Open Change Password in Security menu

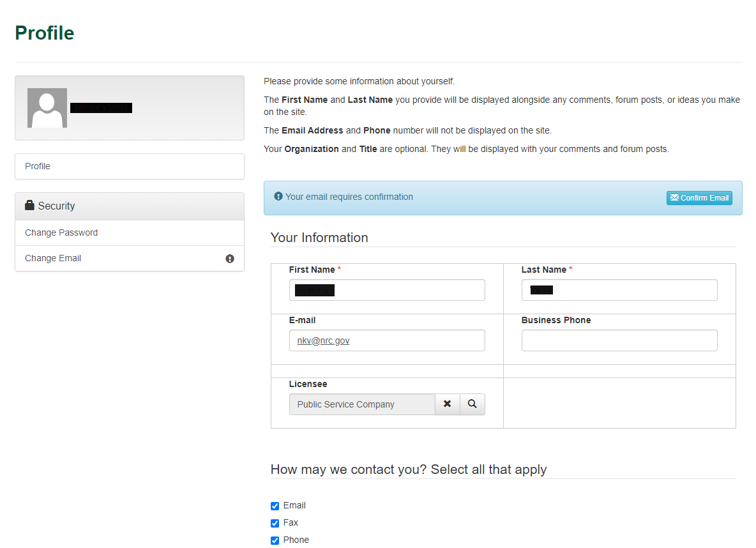pyautogui.click(x=61, y=232)
